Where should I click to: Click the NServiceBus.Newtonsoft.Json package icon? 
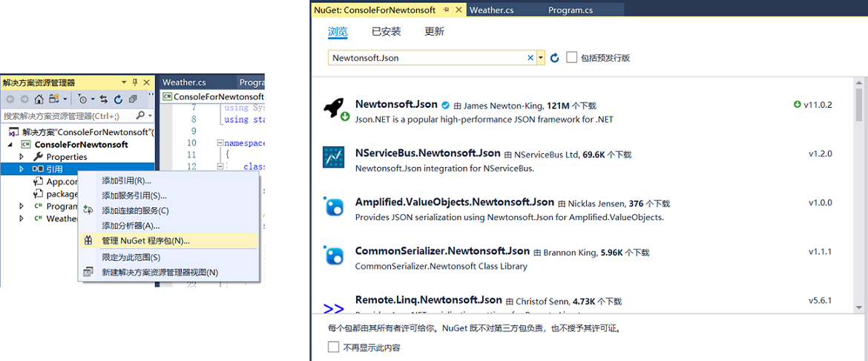pos(334,157)
